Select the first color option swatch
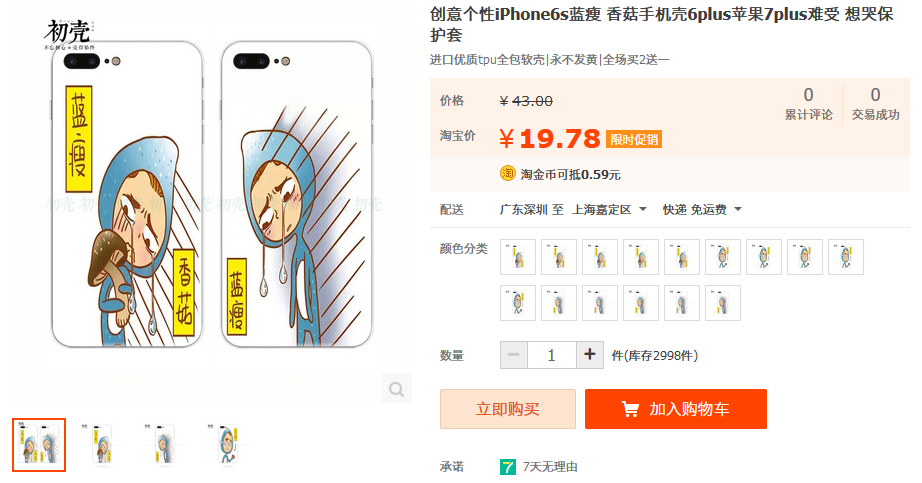 click(x=517, y=257)
